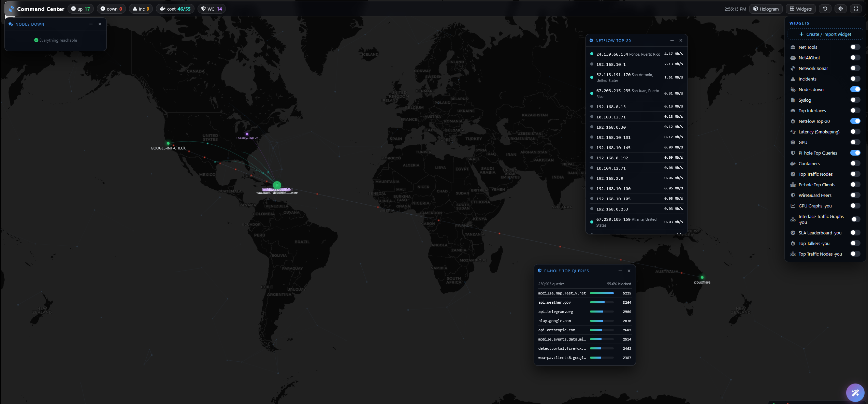This screenshot has height=404, width=868.
Task: Click the Nodes Down header icon
Action: click(x=11, y=24)
